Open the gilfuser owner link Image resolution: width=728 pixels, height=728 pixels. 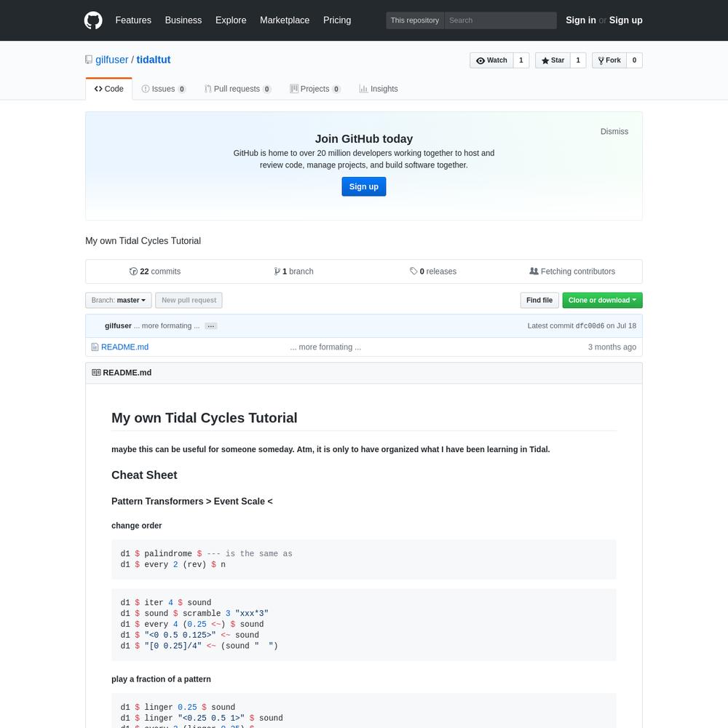click(112, 60)
